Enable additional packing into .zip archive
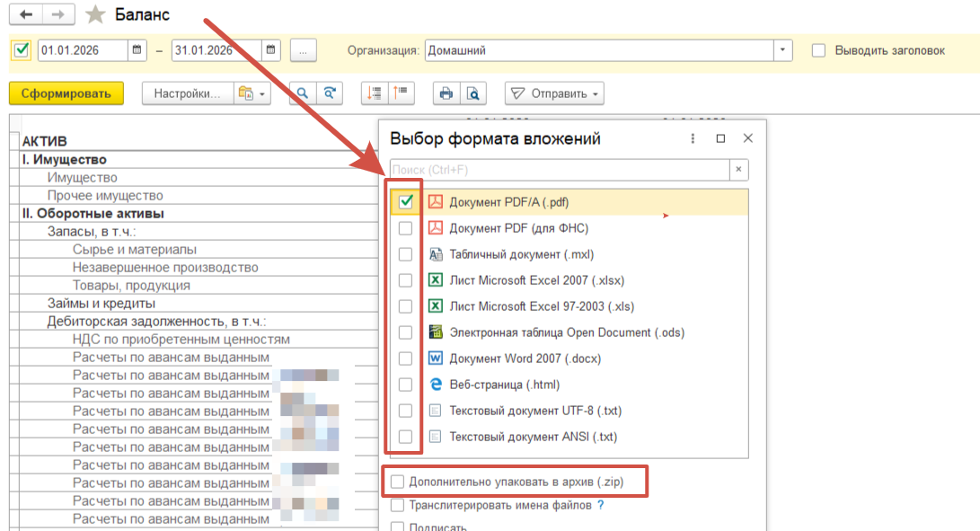This screenshot has height=531, width=980. (398, 482)
